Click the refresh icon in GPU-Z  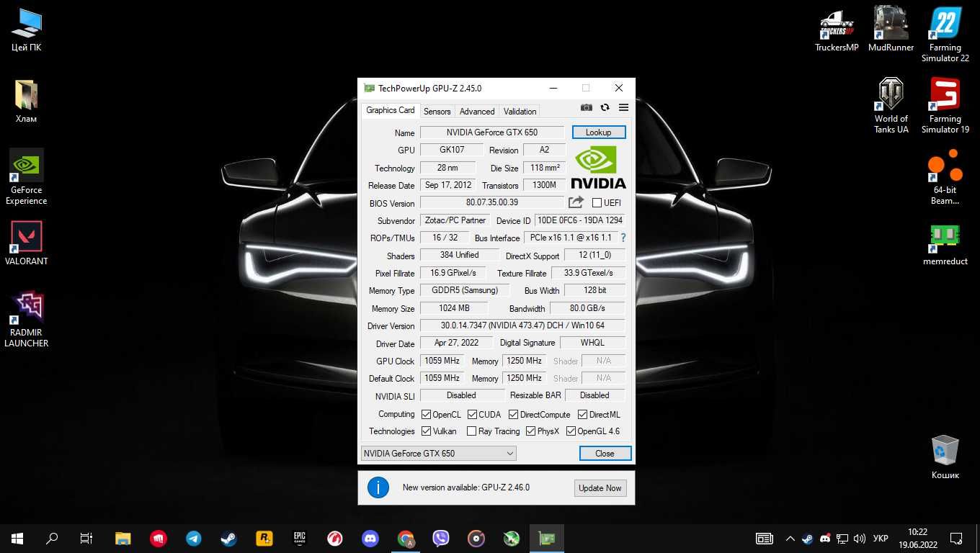pos(605,107)
